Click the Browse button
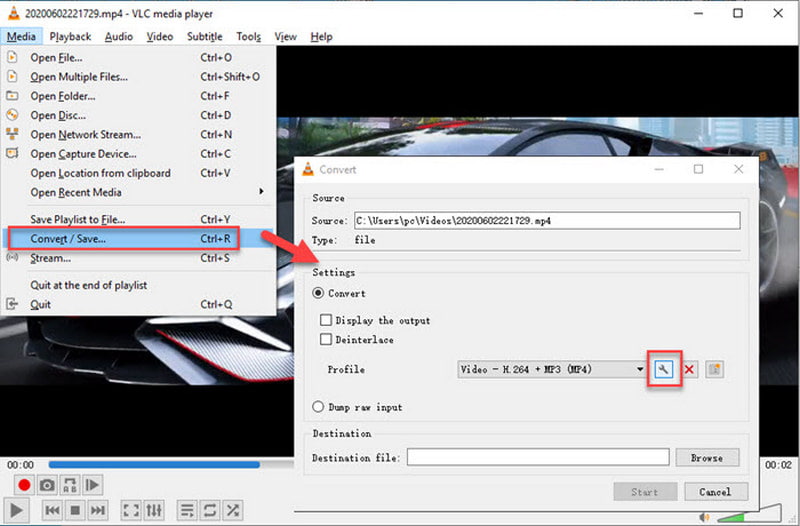Image resolution: width=800 pixels, height=526 pixels. point(707,458)
